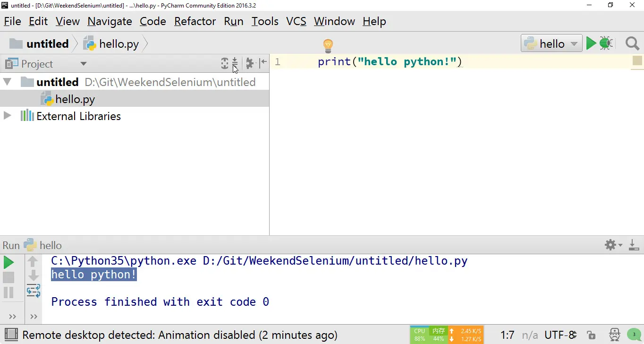Viewport: 644px width, 344px height.
Task: Open the Edit menu
Action: (38, 21)
